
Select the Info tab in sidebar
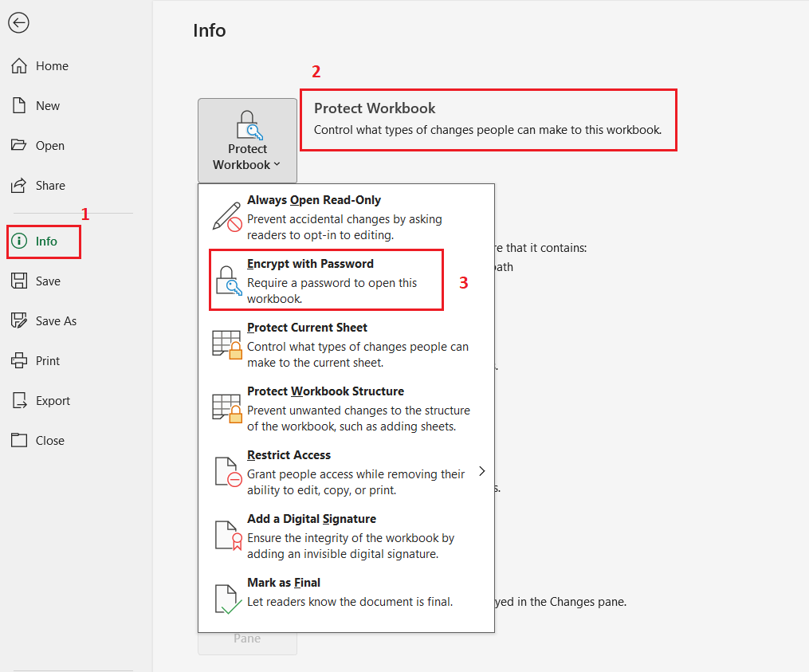point(45,242)
